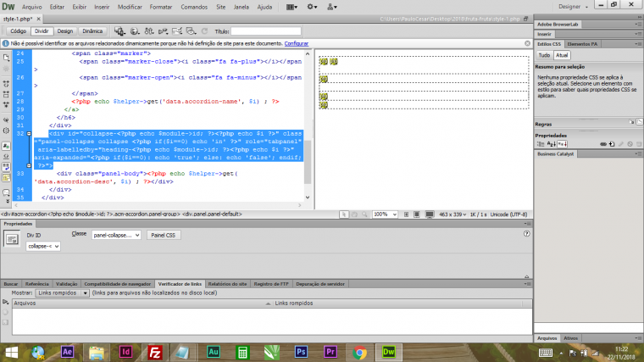Open After Effects from the taskbar
The width and height of the screenshot is (644, 362).
pos(68,352)
